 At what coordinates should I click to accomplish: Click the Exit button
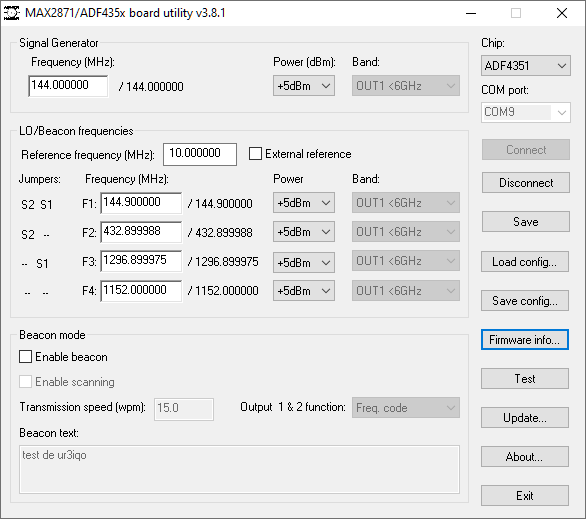coord(525,495)
